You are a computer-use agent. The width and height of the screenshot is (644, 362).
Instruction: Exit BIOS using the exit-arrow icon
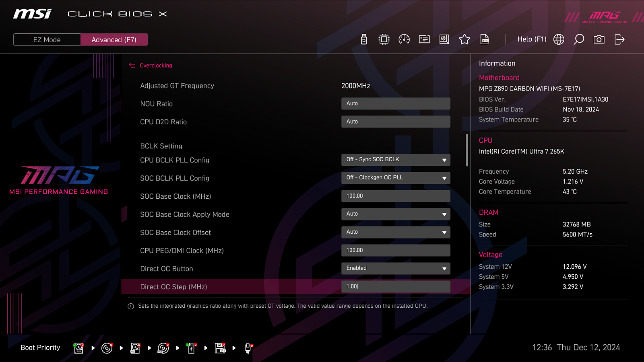coord(619,39)
